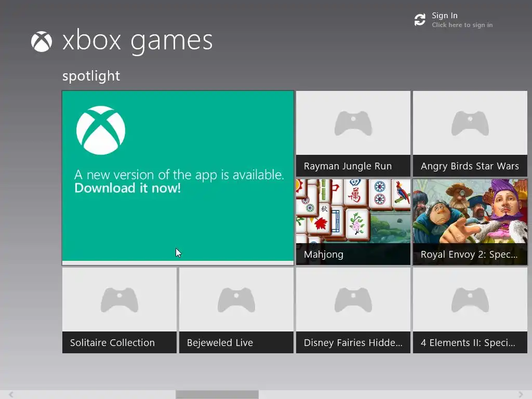Click the 'Click here to sign in' text
Viewport: 532px width, 399px height.
(x=462, y=25)
